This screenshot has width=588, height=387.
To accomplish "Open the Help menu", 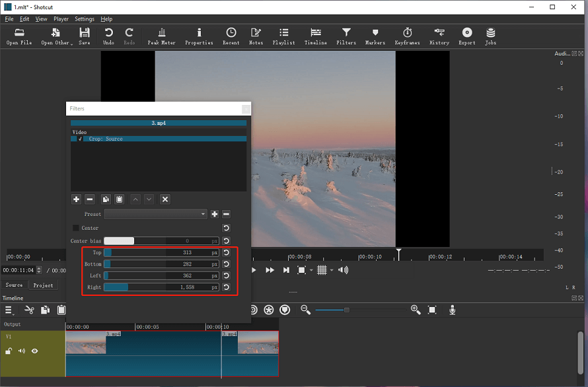I will coord(106,19).
